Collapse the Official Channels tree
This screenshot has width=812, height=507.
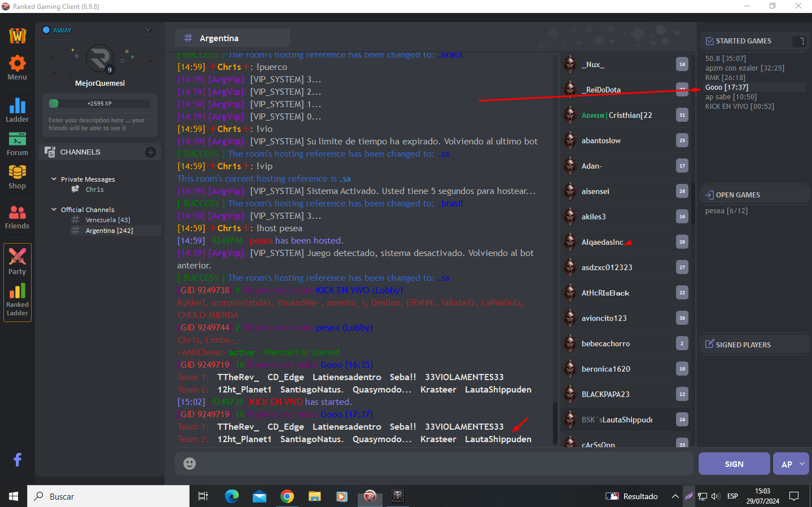coord(54,209)
